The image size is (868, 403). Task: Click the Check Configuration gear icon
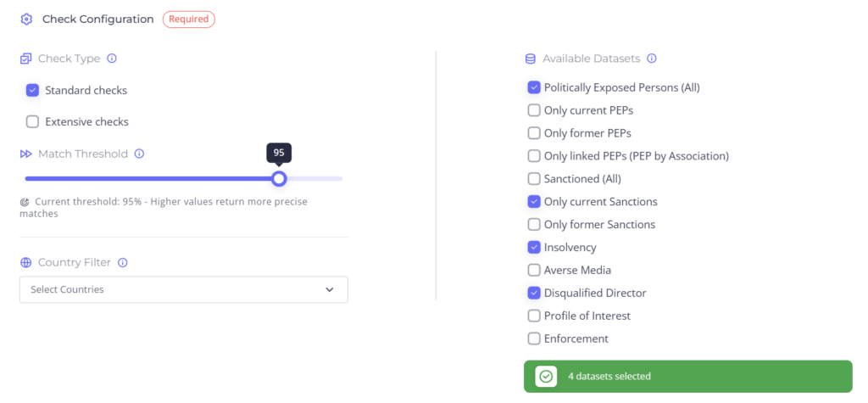[26, 20]
